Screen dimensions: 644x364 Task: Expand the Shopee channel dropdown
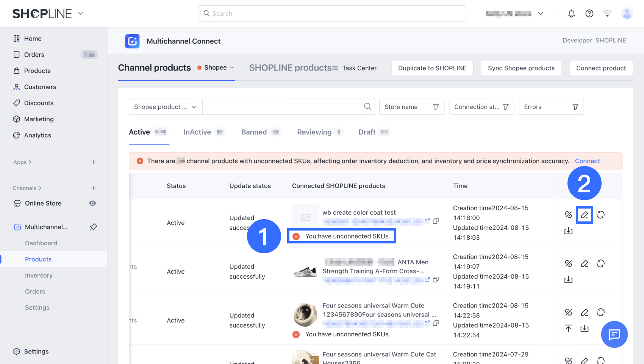coord(216,67)
